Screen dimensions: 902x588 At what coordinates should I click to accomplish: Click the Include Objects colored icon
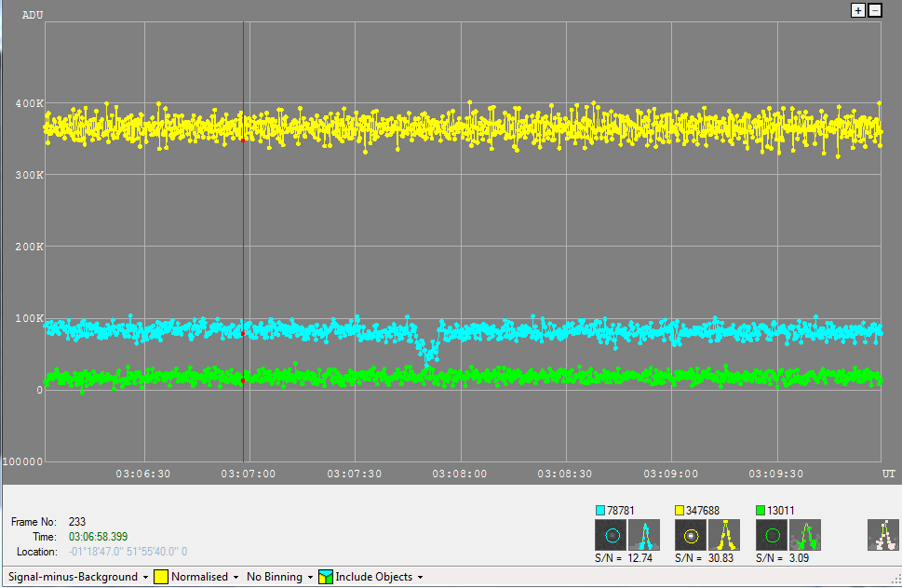pyautogui.click(x=325, y=577)
